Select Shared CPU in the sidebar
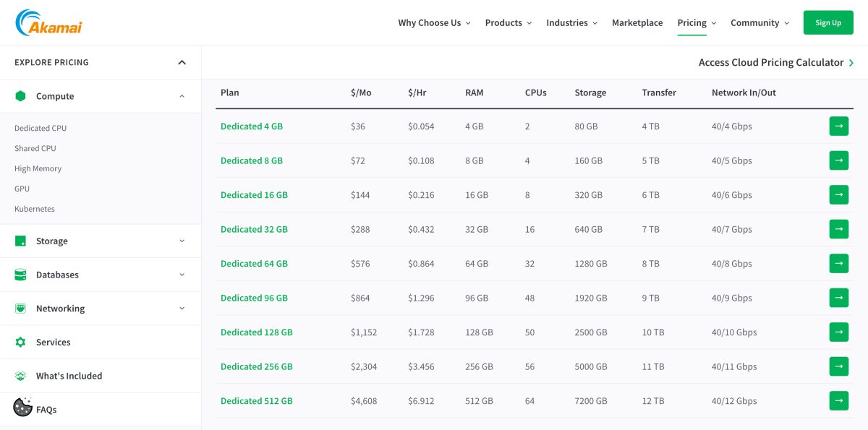Viewport: 868px width, 430px height. click(35, 148)
